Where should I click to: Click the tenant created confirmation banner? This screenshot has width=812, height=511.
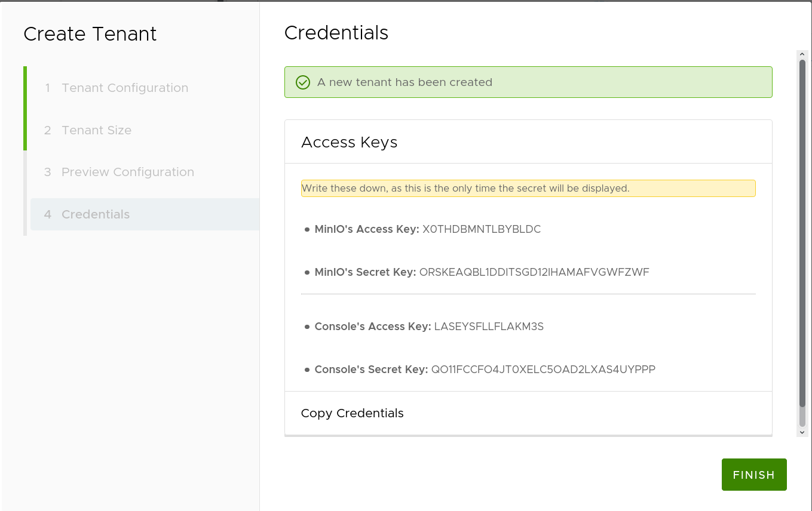click(x=528, y=82)
